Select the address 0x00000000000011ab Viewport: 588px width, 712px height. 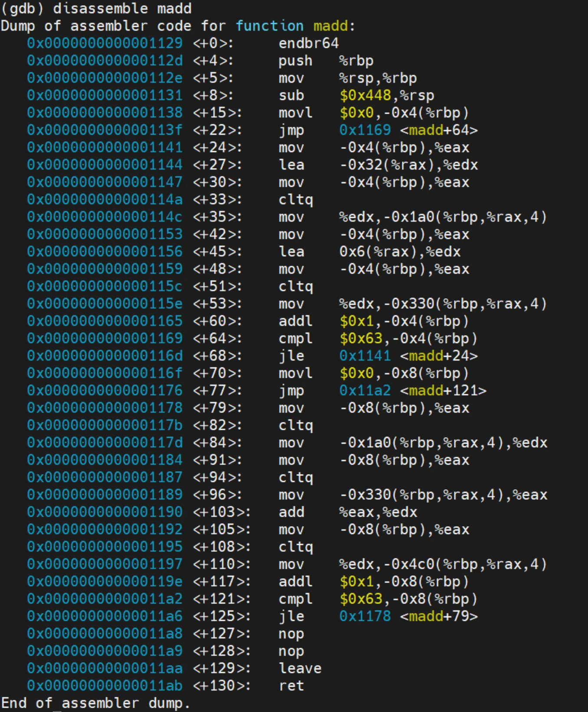[105, 686]
